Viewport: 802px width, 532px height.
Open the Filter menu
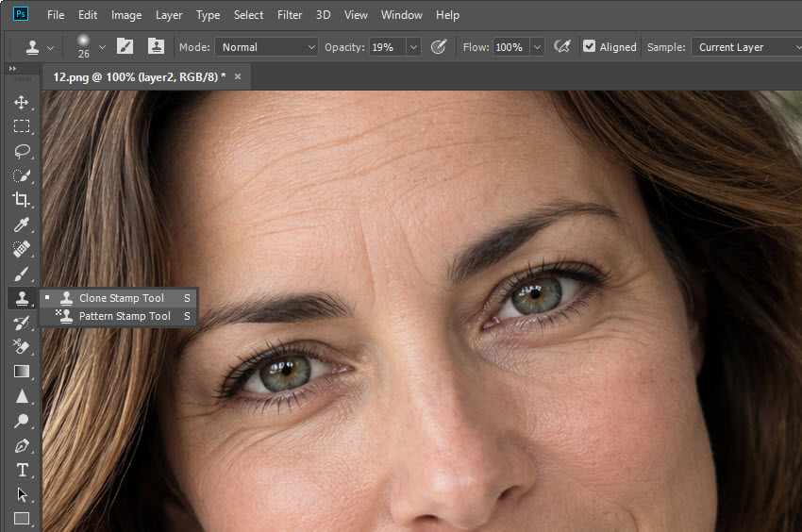coord(290,15)
